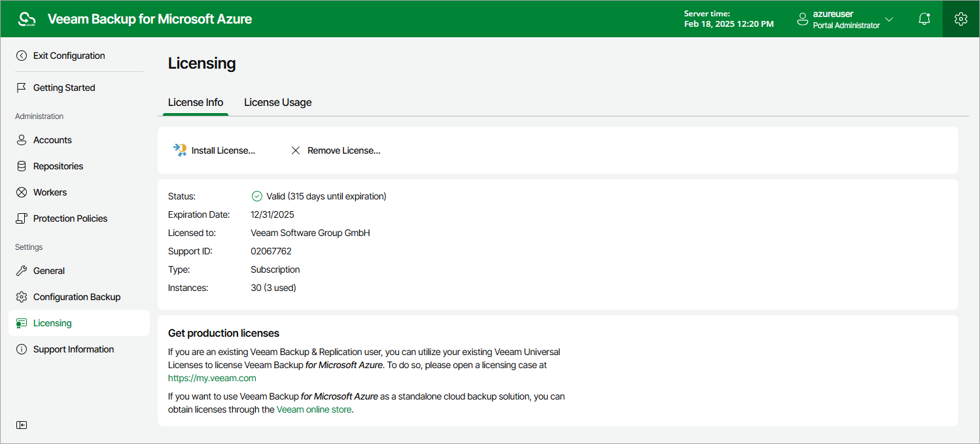Click the azureuser profile avatar icon
Viewport: 980px width, 444px height.
[803, 20]
